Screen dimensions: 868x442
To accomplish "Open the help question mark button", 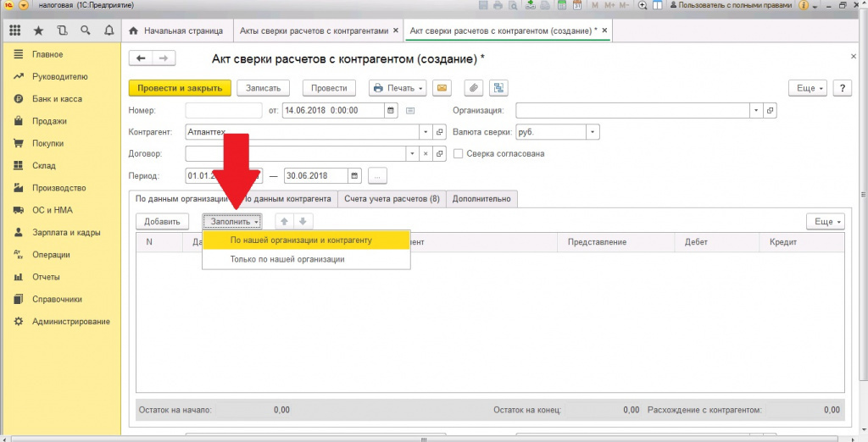I will 843,88.
